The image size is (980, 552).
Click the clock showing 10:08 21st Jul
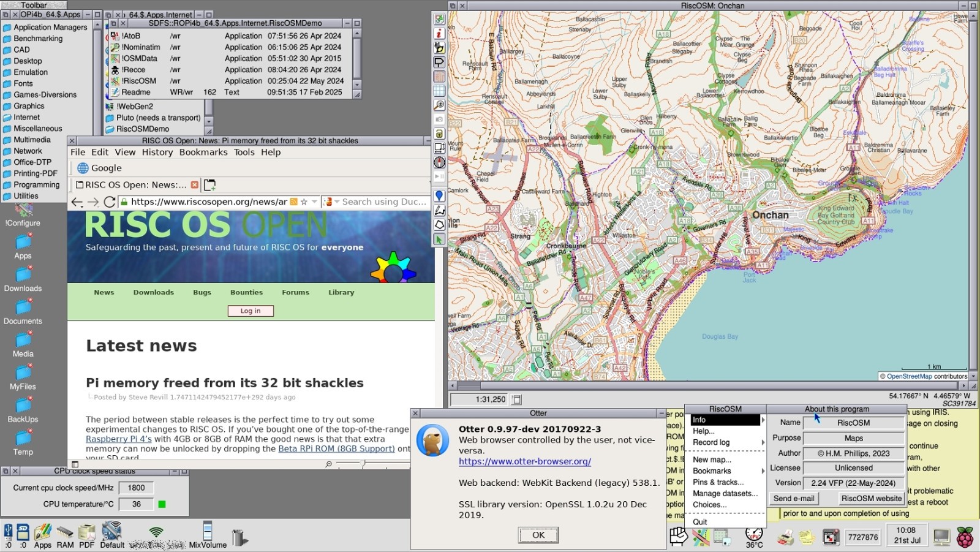point(907,535)
